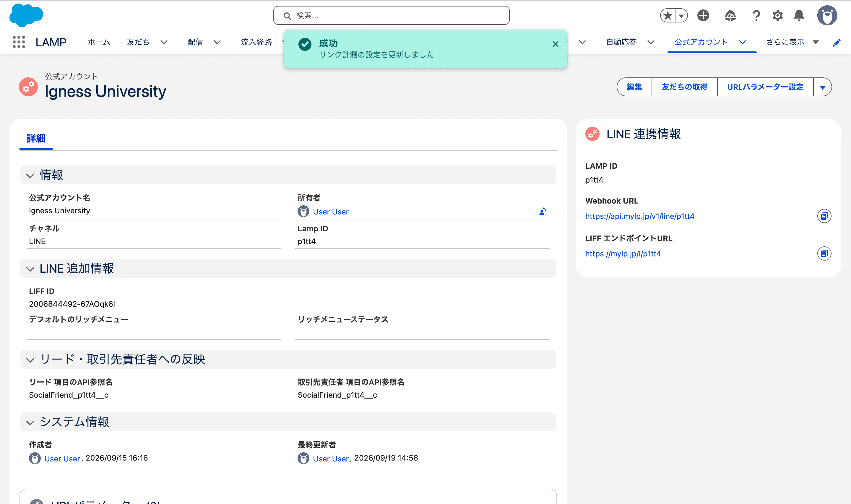Click the change owner icon

[x=542, y=212]
